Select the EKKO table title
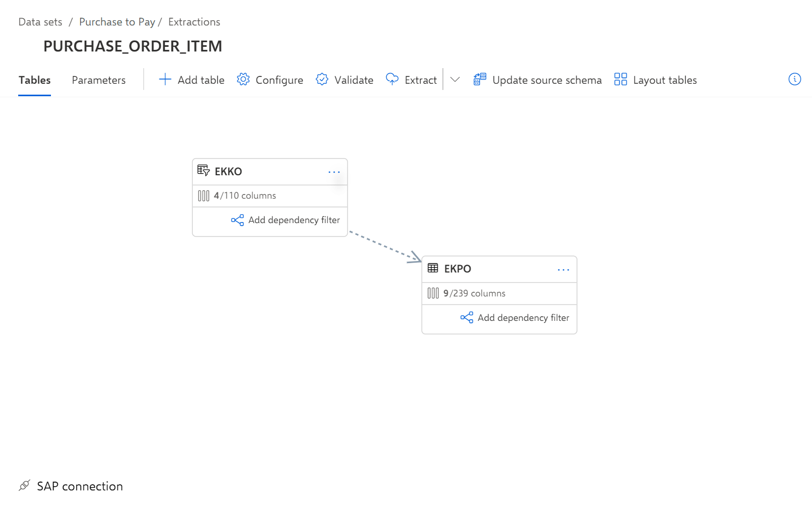Screen dimensions: 812x506 [228, 172]
